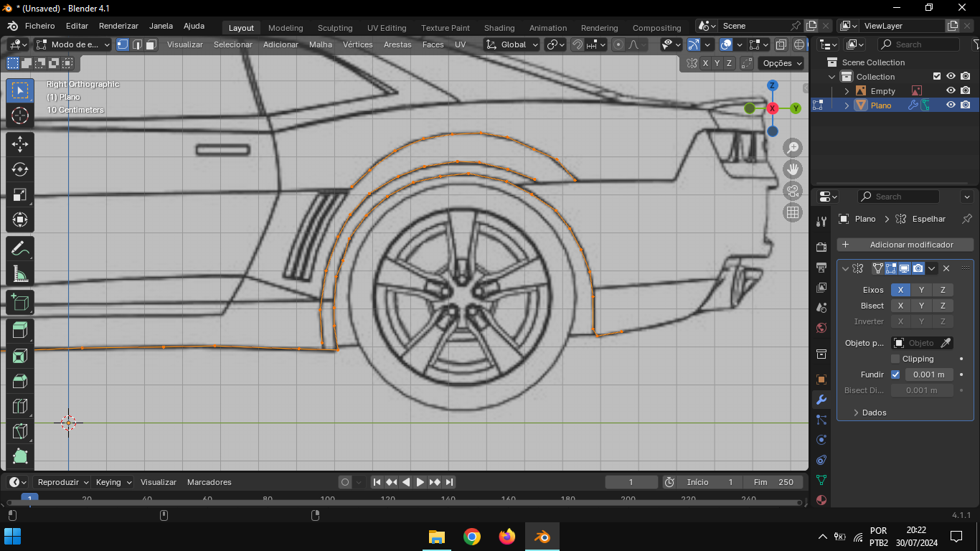Open the Malha menu
The height and width of the screenshot is (551, 980).
tap(321, 44)
